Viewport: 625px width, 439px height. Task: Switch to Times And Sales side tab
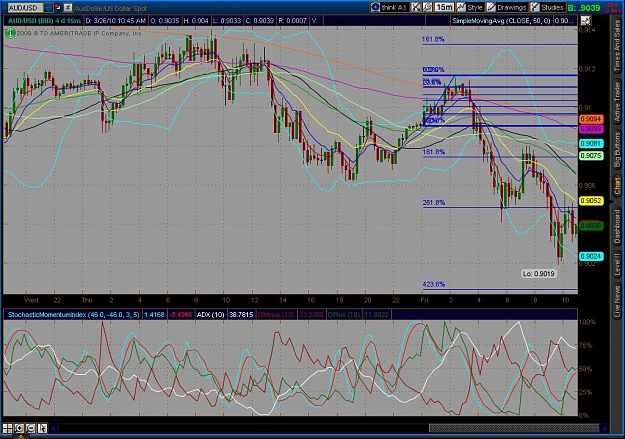point(617,45)
